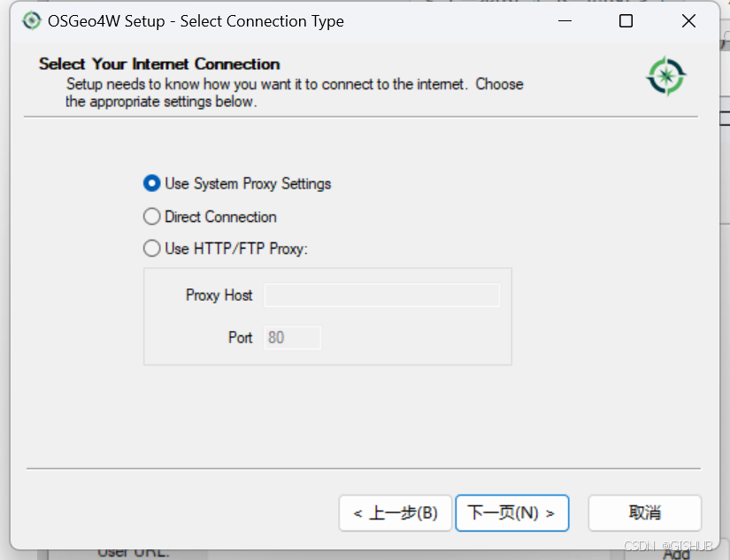Go back with 上一步(B) button
Viewport: 730px width, 560px height.
tap(396, 513)
